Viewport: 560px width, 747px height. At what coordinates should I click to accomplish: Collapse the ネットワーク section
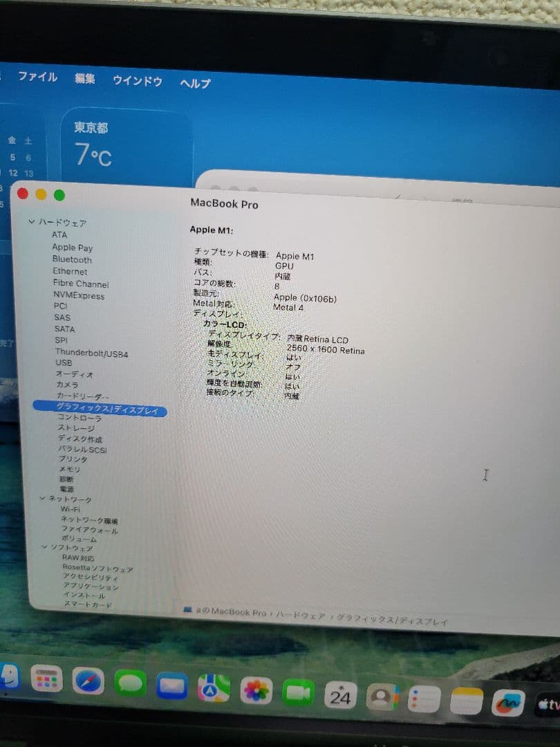tap(43, 499)
